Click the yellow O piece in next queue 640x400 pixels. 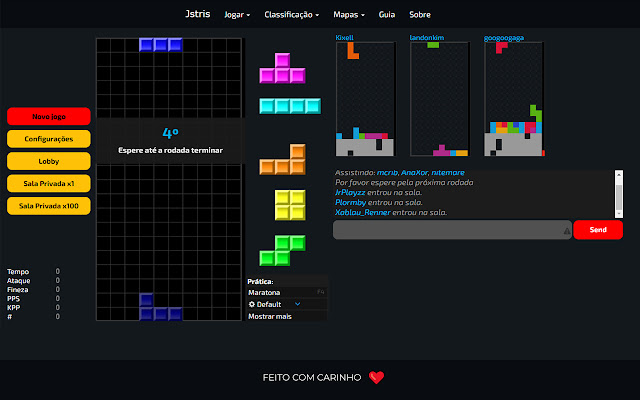click(x=290, y=205)
